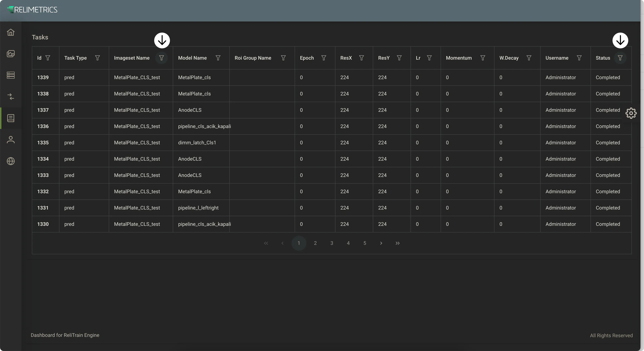Screen dimensions: 644x351
Task: Click All Rights Reserved footer text
Action: [611, 335]
